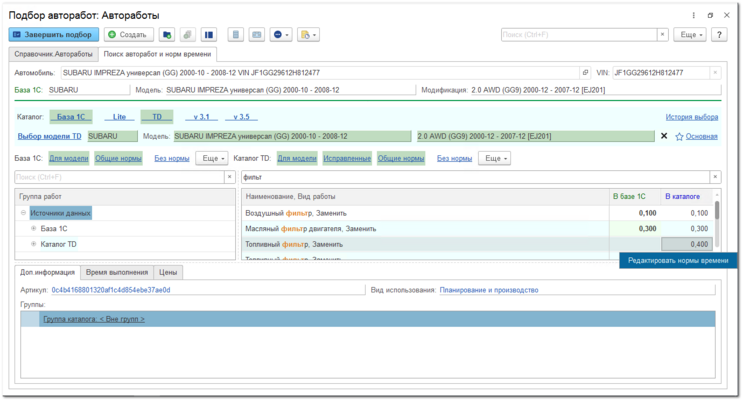Toggle Каталог TD Исправленные filter
Image resolution: width=743 pixels, height=401 pixels.
(x=347, y=158)
